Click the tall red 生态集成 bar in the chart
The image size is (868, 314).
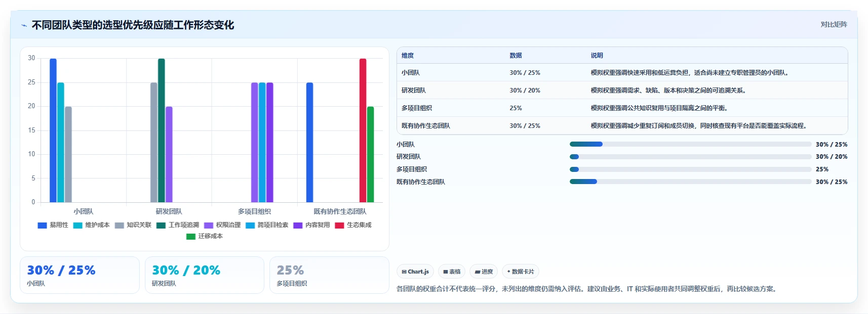(x=363, y=130)
